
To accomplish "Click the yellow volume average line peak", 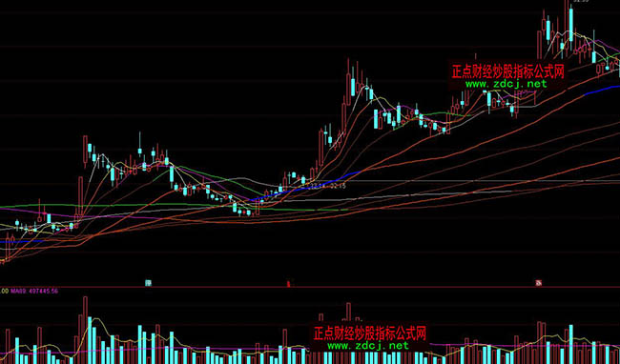I will coord(96,318).
